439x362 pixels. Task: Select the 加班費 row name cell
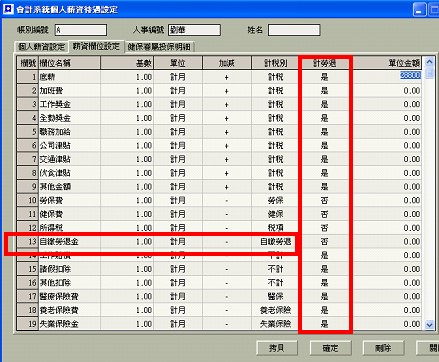pyautogui.click(x=69, y=91)
